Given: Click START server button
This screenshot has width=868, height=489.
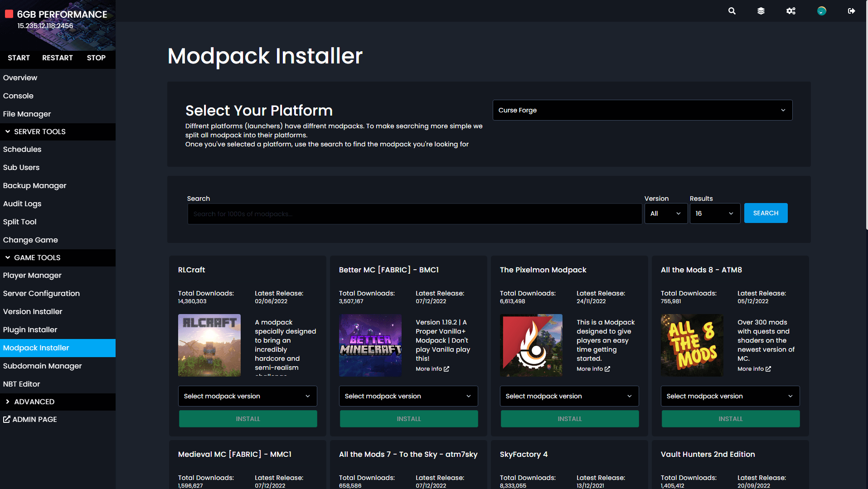Looking at the screenshot, I should [x=19, y=58].
